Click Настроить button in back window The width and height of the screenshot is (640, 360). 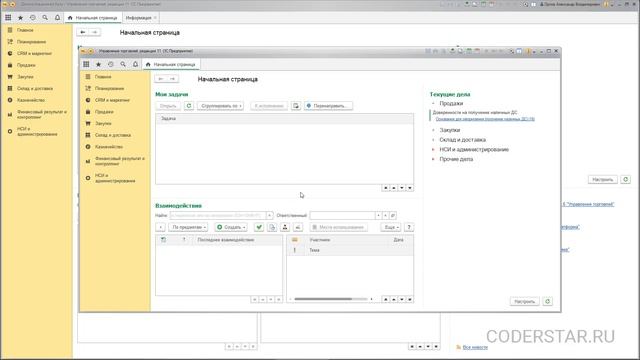coord(602,179)
